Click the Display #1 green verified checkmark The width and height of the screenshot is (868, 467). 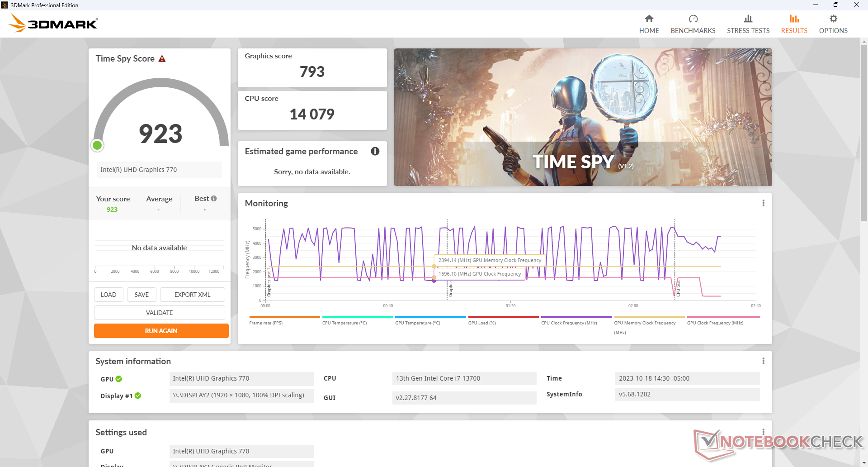click(138, 396)
